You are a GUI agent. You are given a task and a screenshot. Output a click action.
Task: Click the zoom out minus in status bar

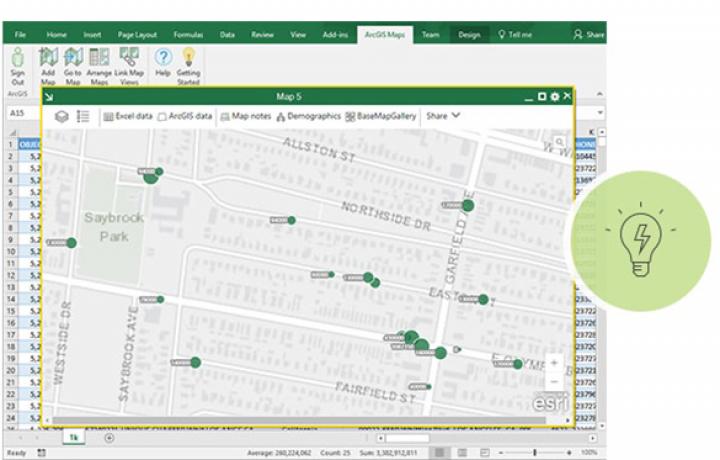point(501,453)
